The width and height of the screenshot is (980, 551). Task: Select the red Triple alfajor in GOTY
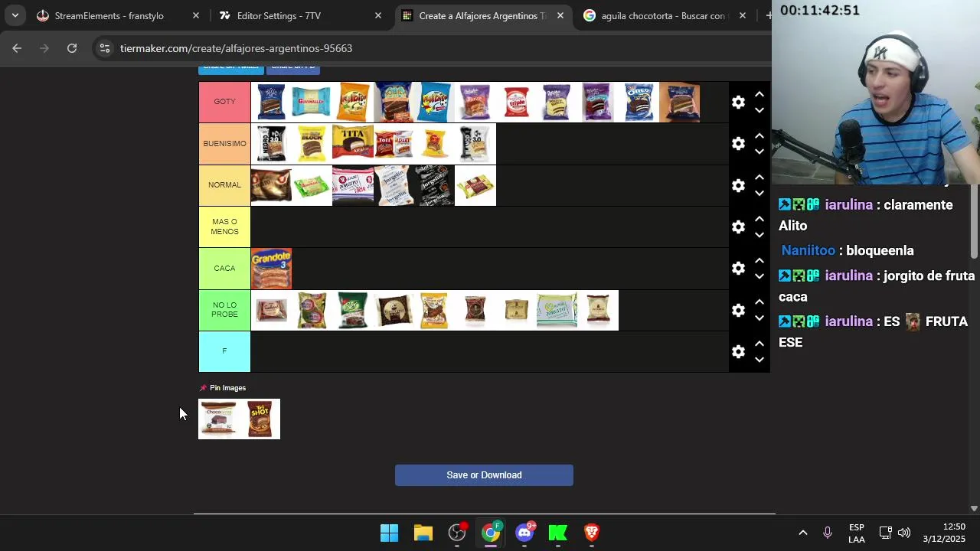tap(516, 102)
